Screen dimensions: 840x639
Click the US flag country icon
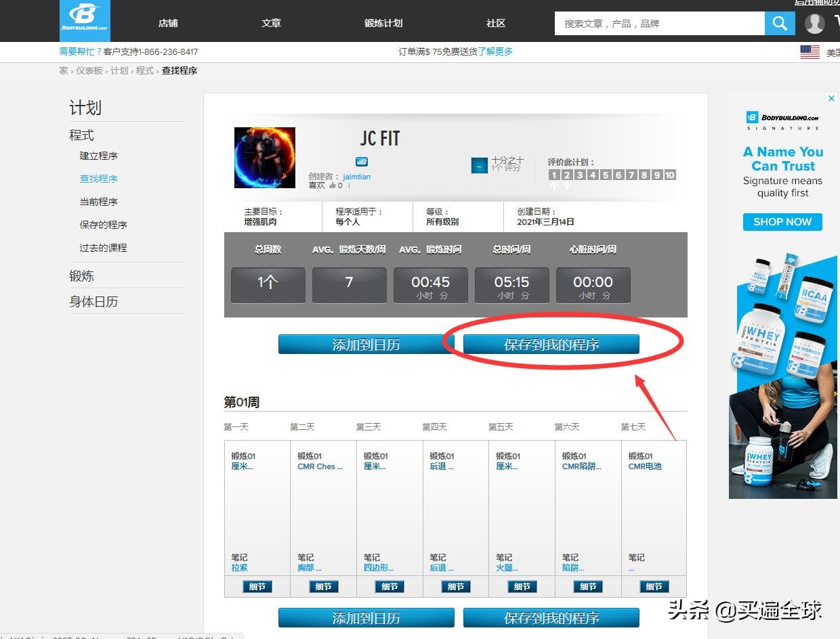tap(810, 51)
